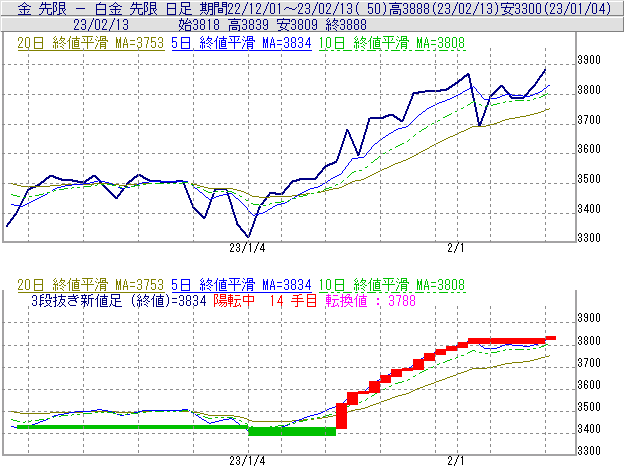Click the 2/1 date label under lower chart
Image resolution: width=624 pixels, height=475 pixels.
456,461
